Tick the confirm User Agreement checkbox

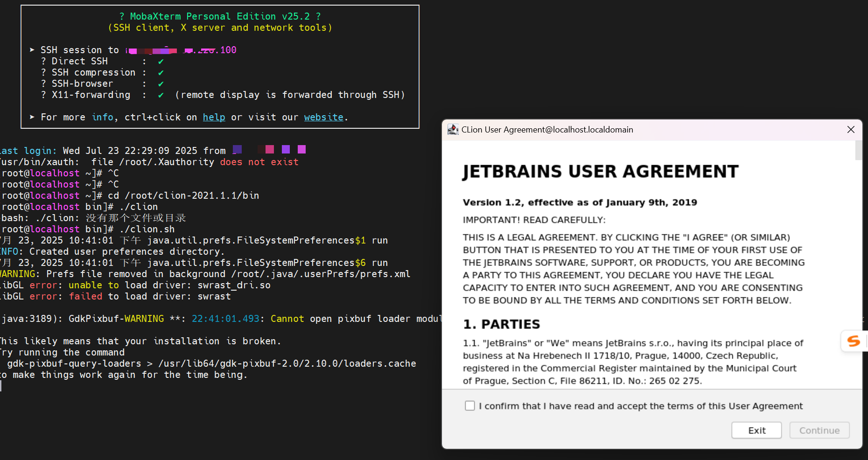pyautogui.click(x=470, y=406)
